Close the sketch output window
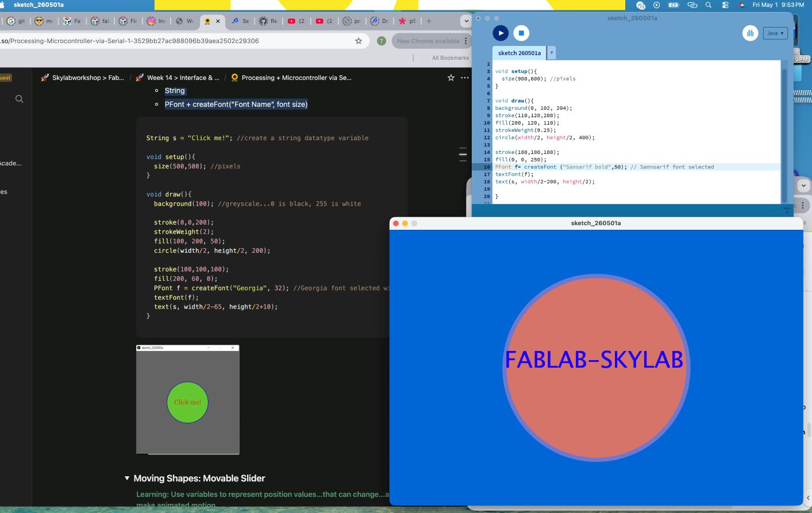The height and width of the screenshot is (513, 812). tap(396, 223)
